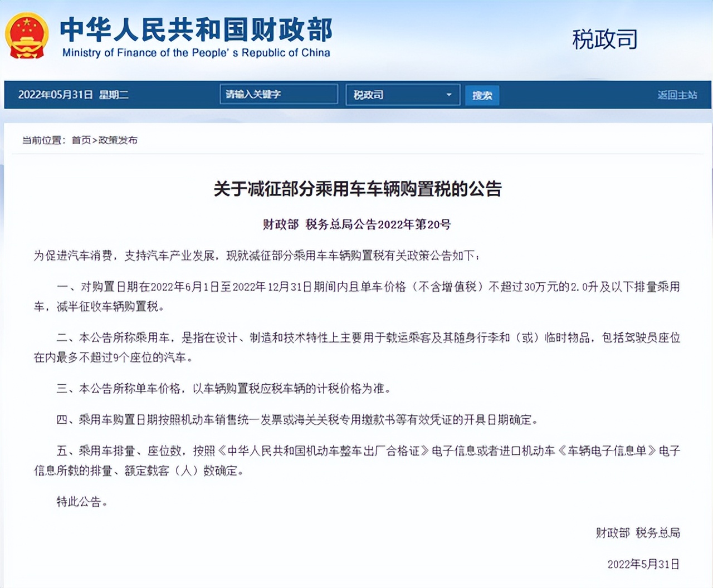This screenshot has height=588, width=713.
Task: Click the 税政司 department header
Action: point(605,40)
